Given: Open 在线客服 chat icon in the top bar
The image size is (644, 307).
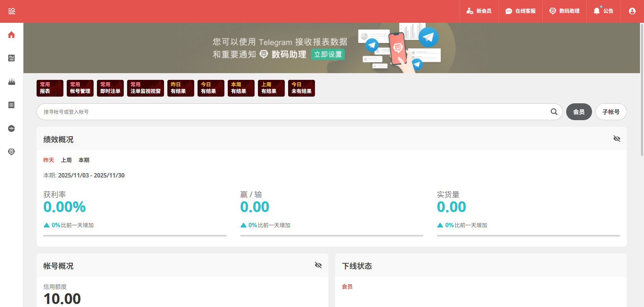Looking at the screenshot, I should click(508, 11).
